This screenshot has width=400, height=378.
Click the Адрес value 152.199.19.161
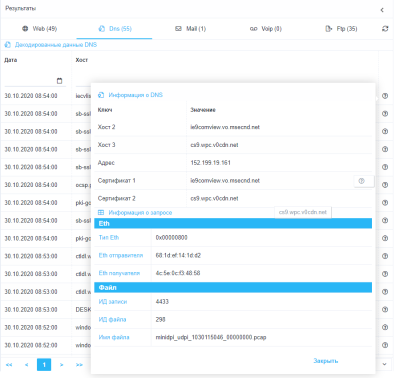click(210, 163)
